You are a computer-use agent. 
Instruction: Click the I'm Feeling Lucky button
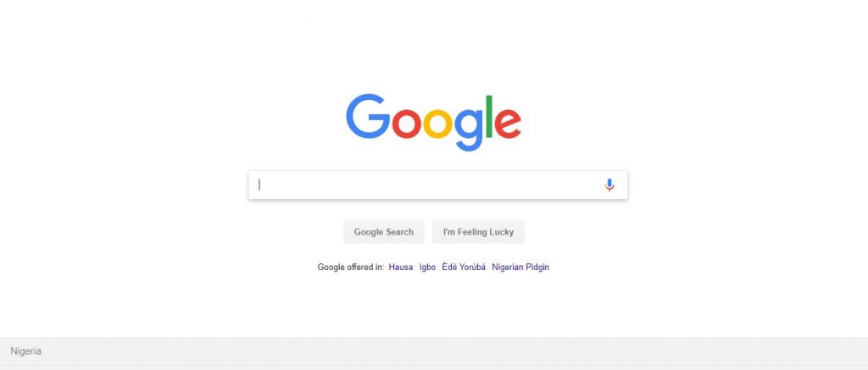(478, 232)
